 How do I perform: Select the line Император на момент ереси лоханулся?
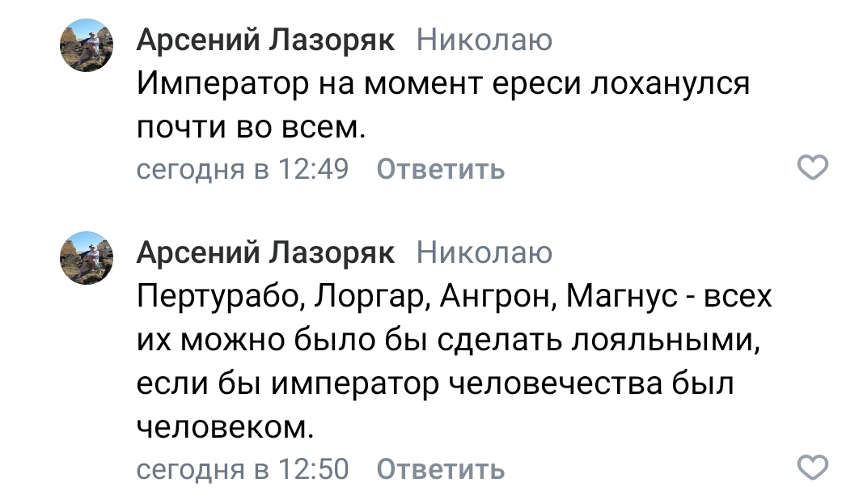pos(442,84)
